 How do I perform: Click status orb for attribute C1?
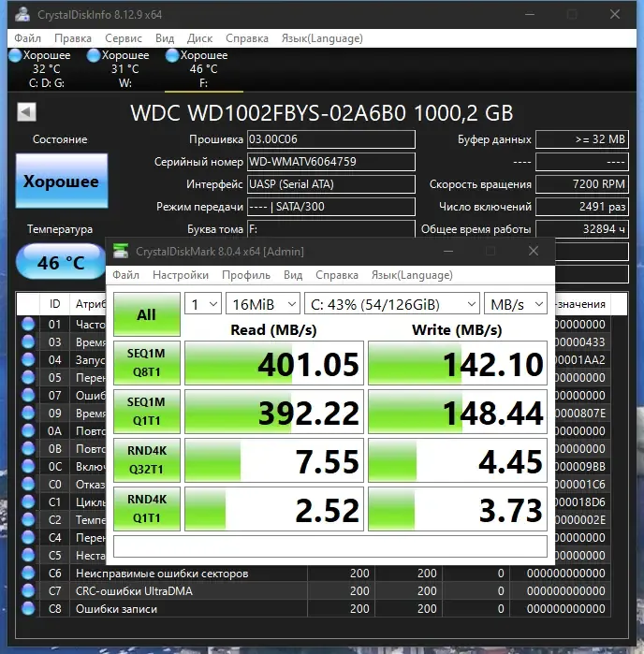click(x=28, y=501)
